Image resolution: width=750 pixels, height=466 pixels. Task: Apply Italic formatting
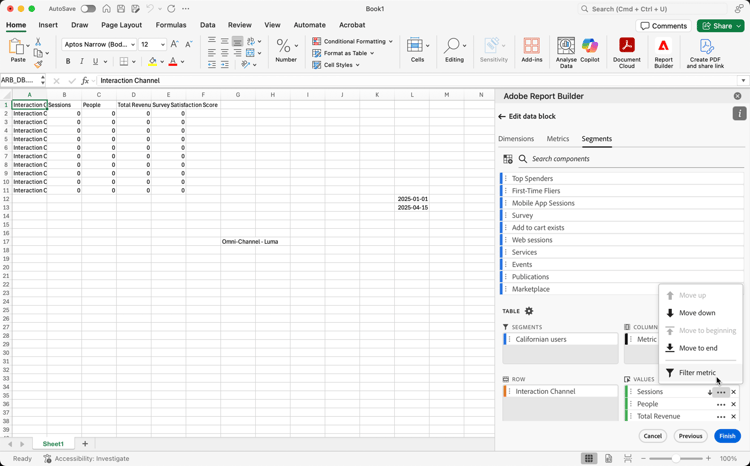81,61
